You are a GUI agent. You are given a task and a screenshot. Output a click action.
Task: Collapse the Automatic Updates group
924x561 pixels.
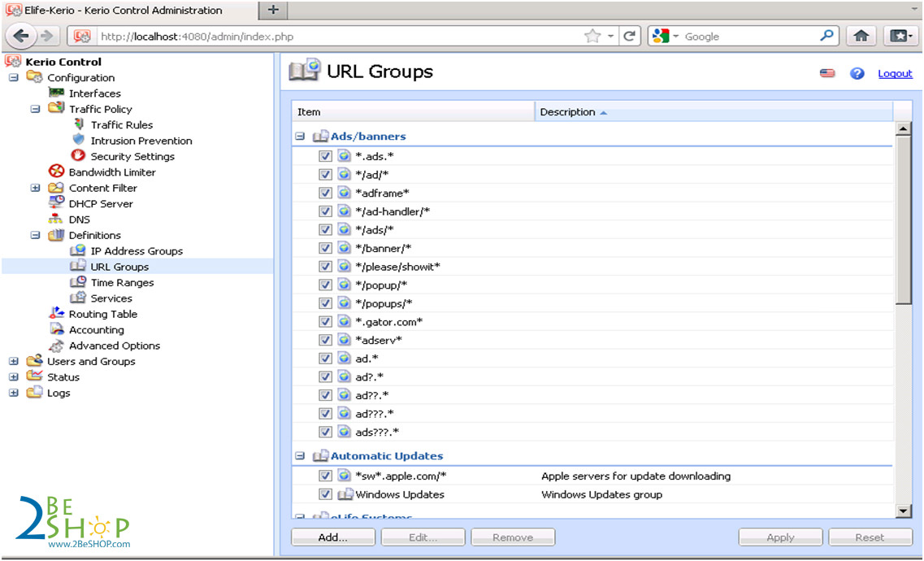[300, 455]
